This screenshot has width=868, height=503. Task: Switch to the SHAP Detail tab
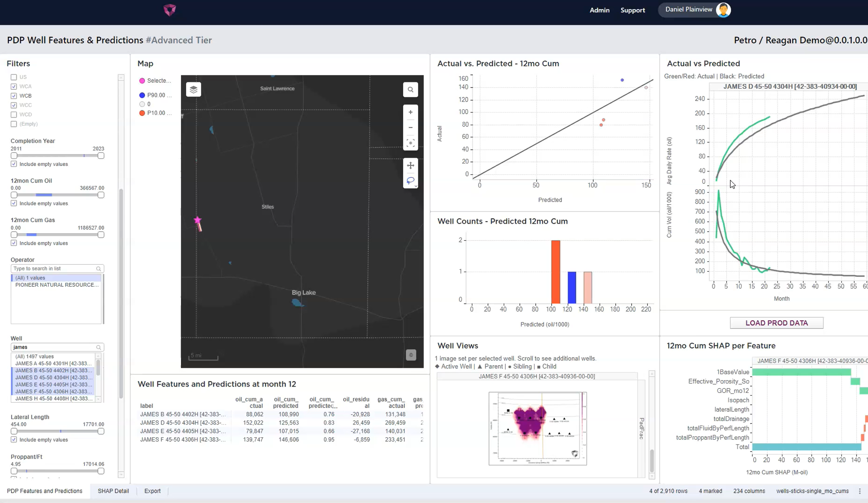click(113, 491)
